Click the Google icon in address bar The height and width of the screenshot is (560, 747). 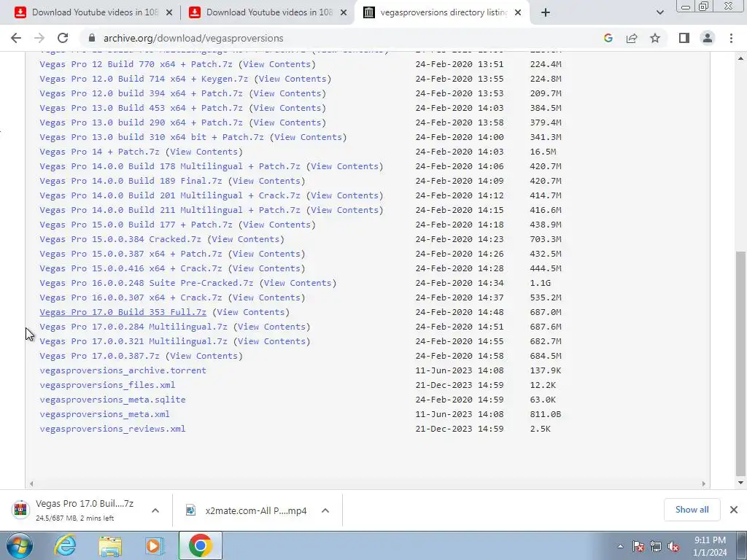(x=608, y=38)
